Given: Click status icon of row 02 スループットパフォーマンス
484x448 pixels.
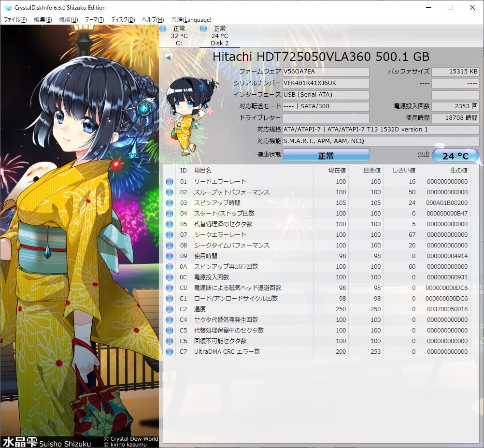Looking at the screenshot, I should [x=170, y=192].
